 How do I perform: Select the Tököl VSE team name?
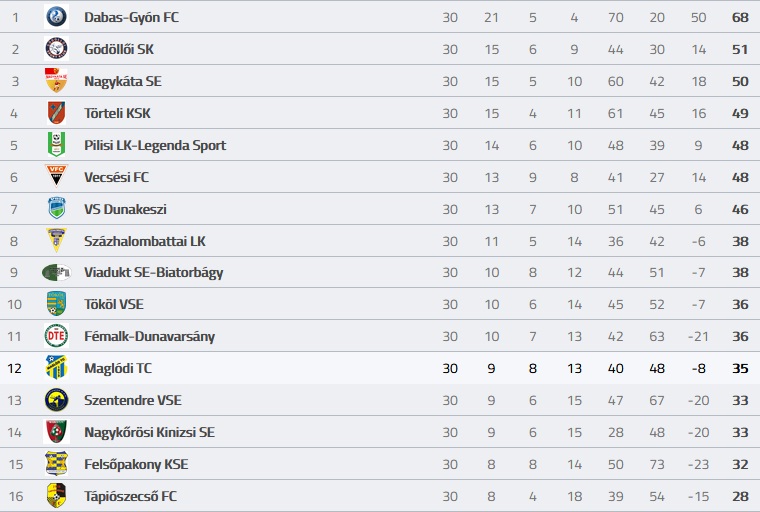(x=114, y=304)
